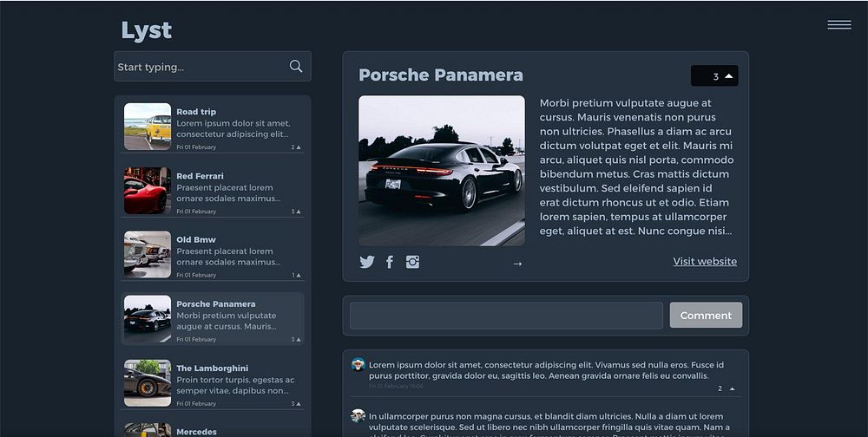Click the Lamborghini thumbnail

click(148, 382)
